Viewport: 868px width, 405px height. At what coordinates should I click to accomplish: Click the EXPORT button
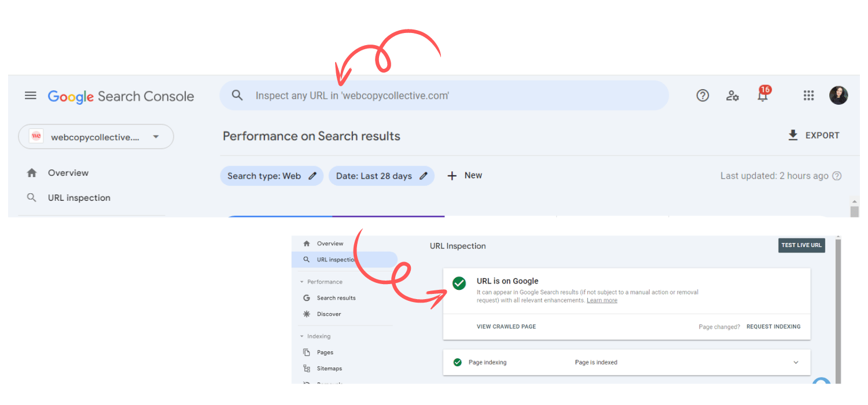[814, 135]
